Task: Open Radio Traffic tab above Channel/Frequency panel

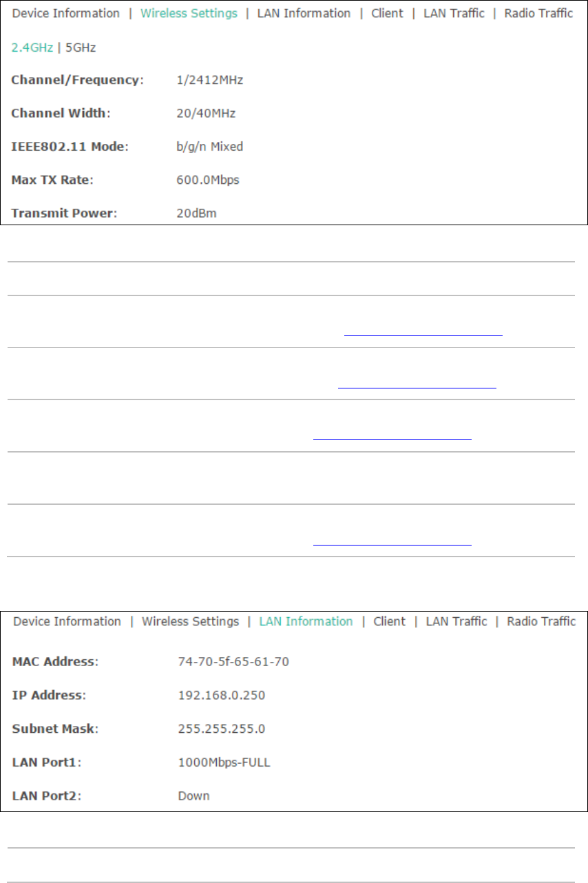Action: (538, 13)
